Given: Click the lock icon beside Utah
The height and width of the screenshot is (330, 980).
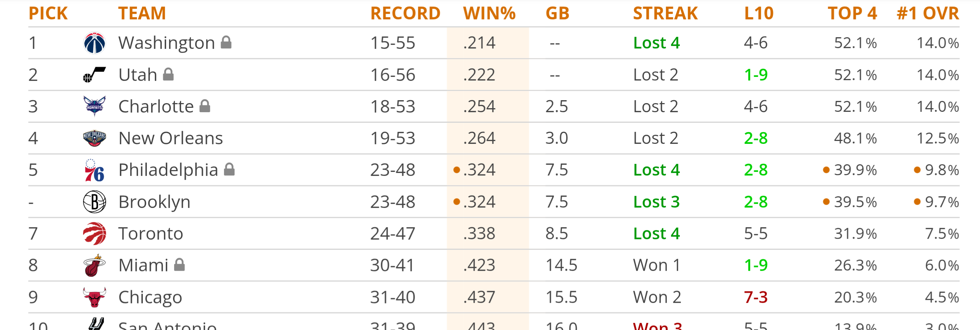Looking at the screenshot, I should click(x=169, y=74).
